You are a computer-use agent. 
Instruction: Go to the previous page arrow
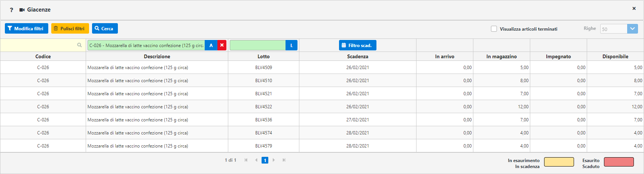click(x=256, y=160)
